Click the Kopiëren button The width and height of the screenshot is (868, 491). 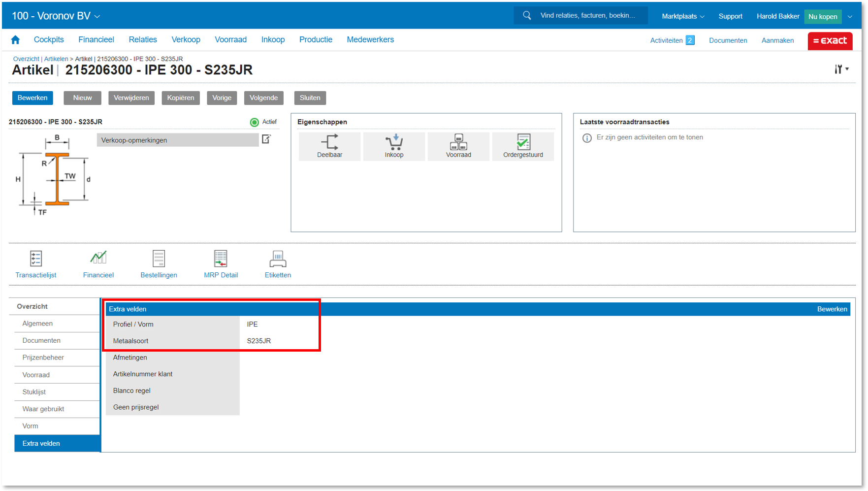click(180, 98)
